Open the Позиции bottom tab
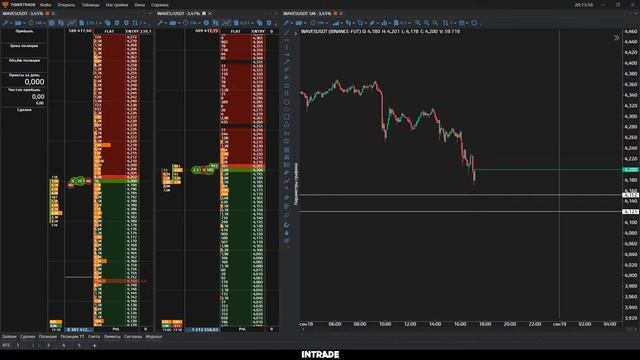The width and height of the screenshot is (640, 360). coord(48,337)
